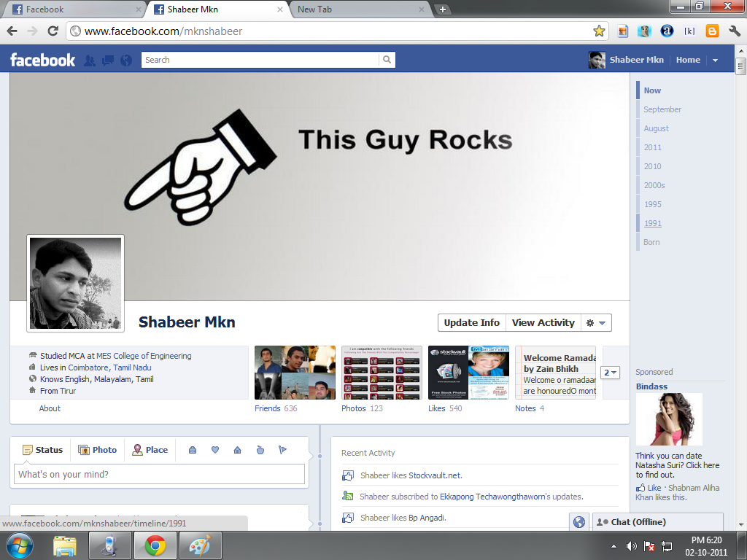Screen dimensions: 747x560
Task: Open the Chat (Offline) bar
Action: coord(658,522)
